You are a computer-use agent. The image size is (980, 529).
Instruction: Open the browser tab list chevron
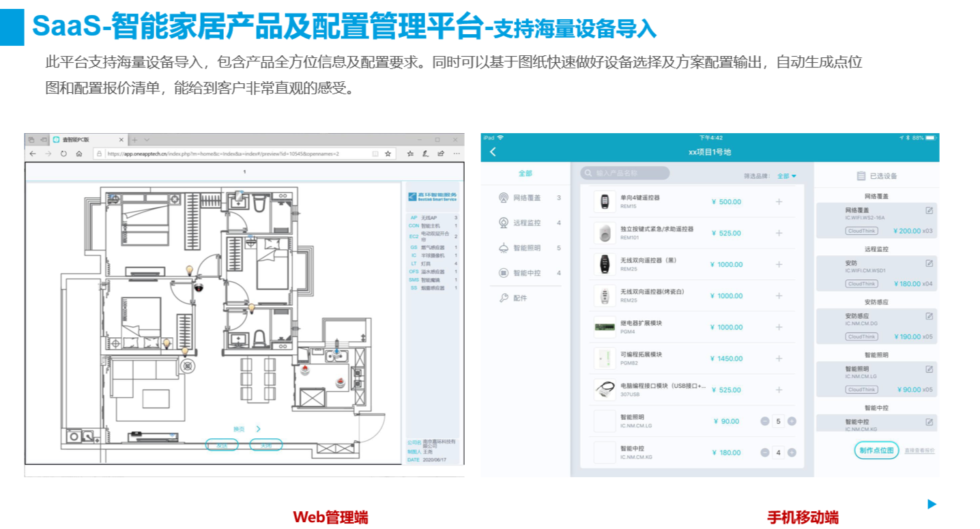click(147, 139)
